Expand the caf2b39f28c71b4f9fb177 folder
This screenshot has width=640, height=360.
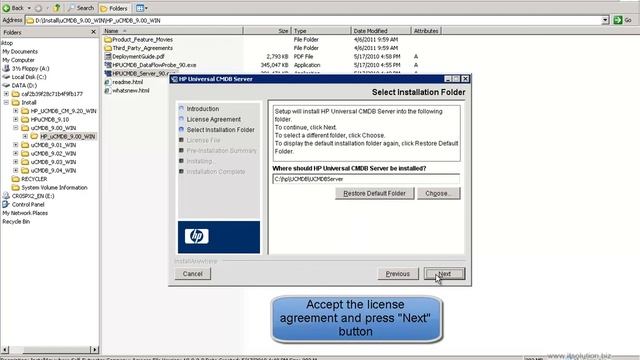(x=6, y=94)
